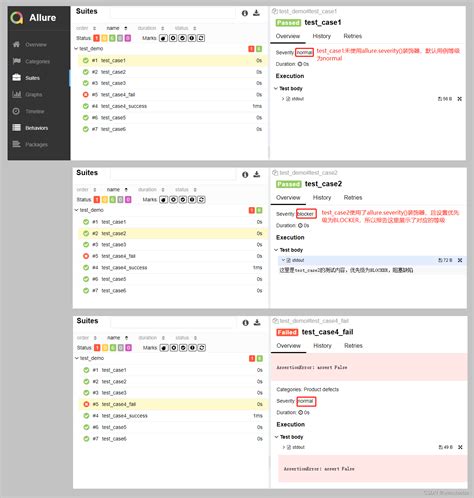Open Behaviors list icon in sidebar
This screenshot has width=474, height=498.
pyautogui.click(x=16, y=128)
